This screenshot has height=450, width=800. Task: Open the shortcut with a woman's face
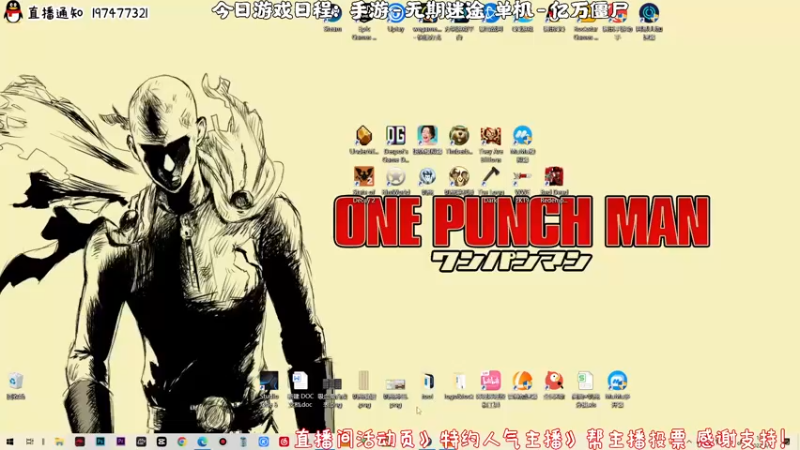427,140
